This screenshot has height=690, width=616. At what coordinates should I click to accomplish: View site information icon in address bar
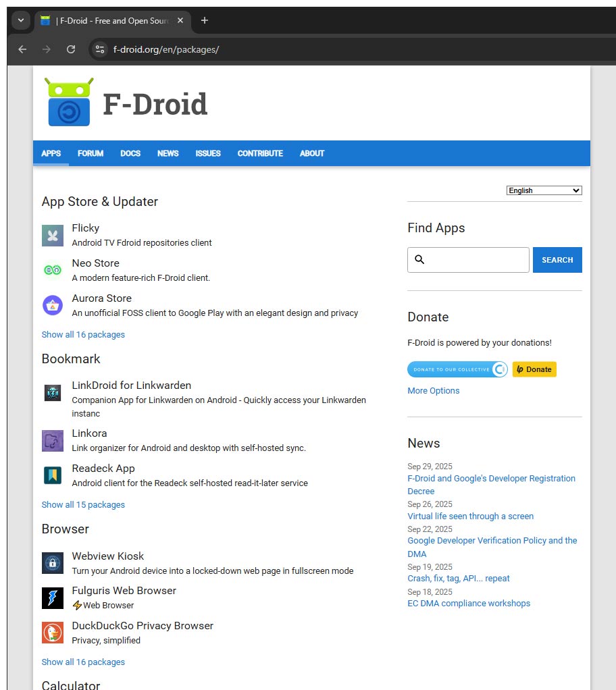[x=100, y=49]
